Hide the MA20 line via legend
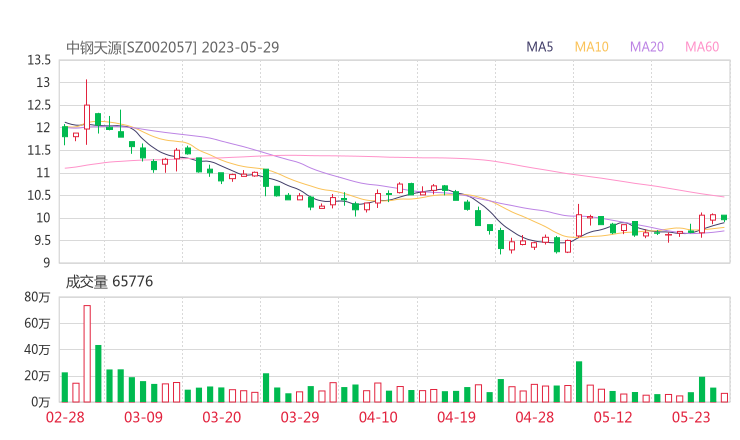Image resolution: width=740 pixels, height=440 pixels. (x=646, y=47)
